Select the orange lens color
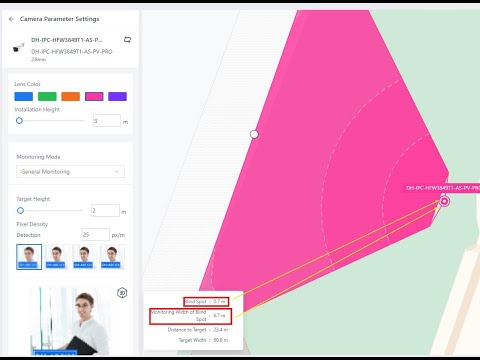This screenshot has width=480, height=360. (x=70, y=96)
